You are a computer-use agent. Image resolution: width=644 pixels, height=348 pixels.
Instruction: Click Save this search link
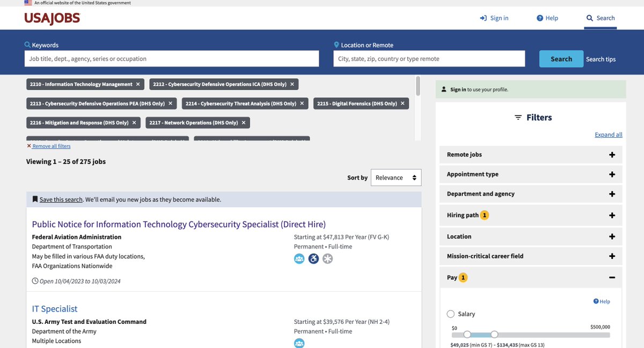pos(61,199)
